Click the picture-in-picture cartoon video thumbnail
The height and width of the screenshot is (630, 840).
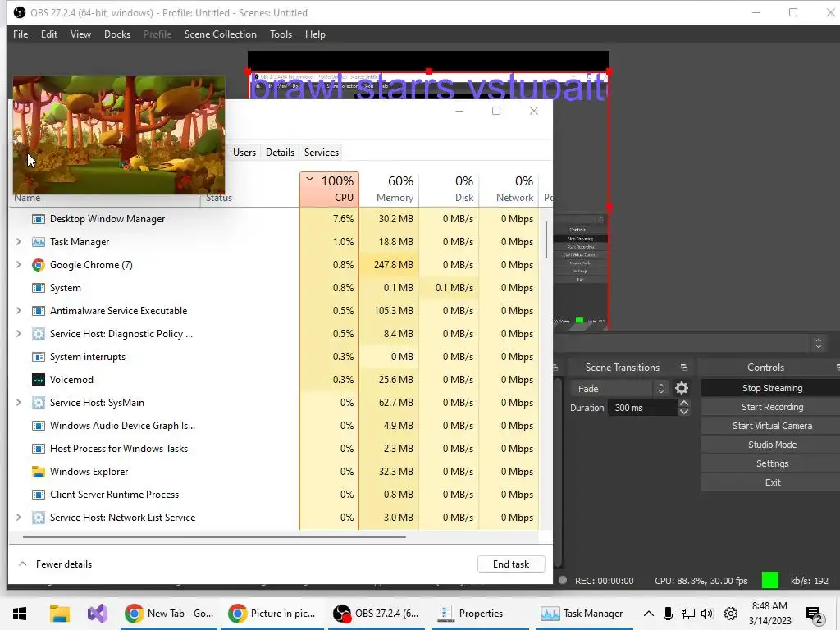(119, 135)
